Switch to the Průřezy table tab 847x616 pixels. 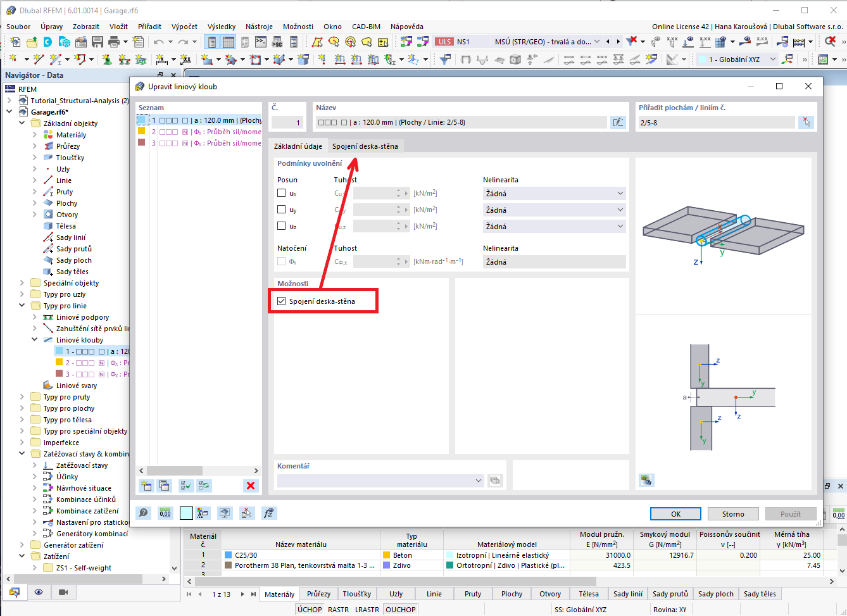(x=318, y=594)
